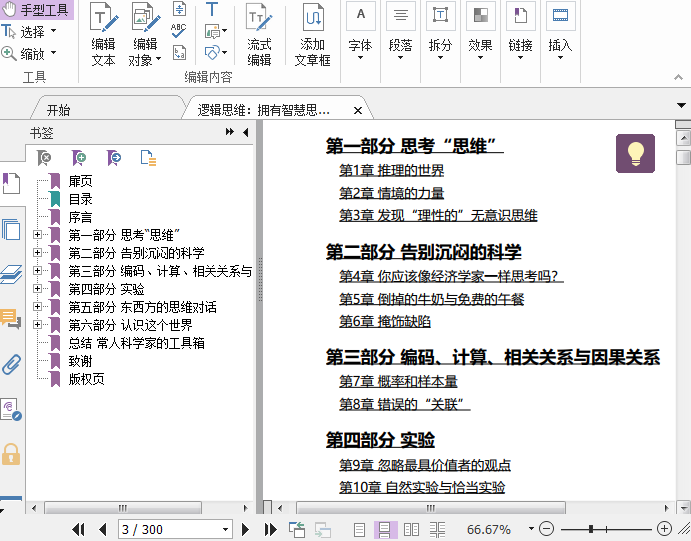
Task: Collapse the ribbon with the up chevron
Action: tap(678, 77)
